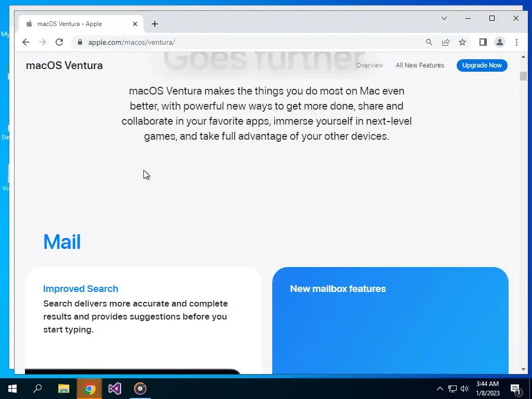
Task: Open taskbar search magnifier
Action: (37, 389)
